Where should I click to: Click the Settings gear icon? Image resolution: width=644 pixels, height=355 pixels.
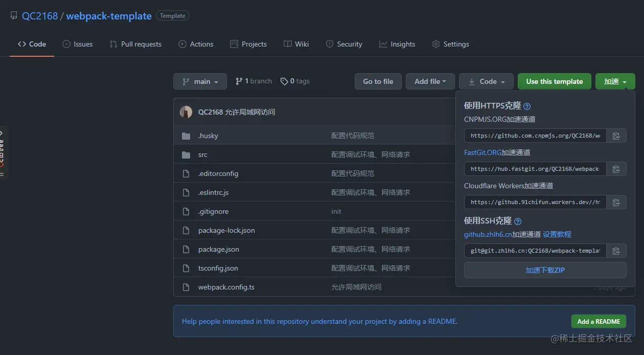click(x=436, y=44)
